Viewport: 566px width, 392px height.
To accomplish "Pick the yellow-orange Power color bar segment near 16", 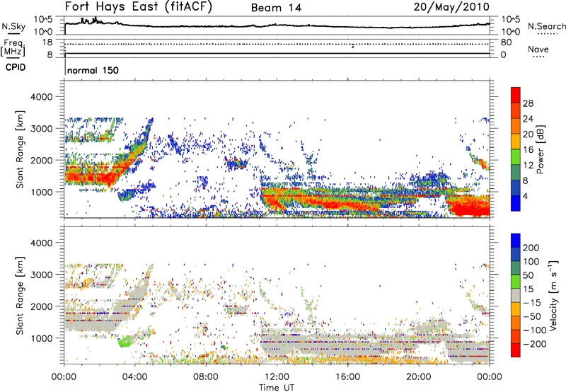I will click(516, 141).
